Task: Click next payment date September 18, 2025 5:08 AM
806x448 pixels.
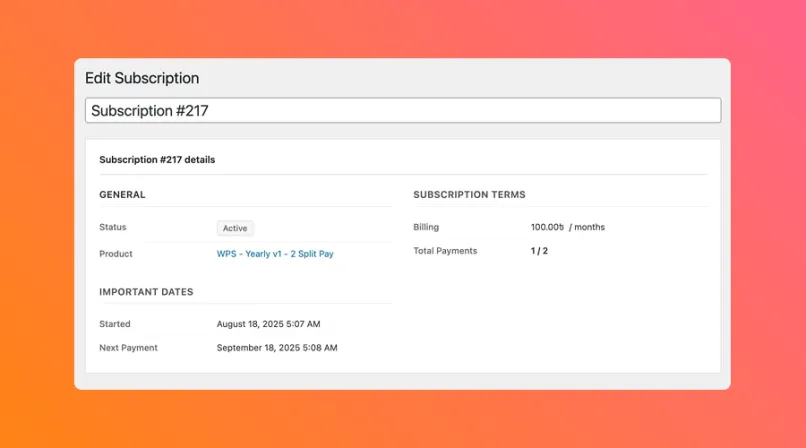Action: (277, 348)
